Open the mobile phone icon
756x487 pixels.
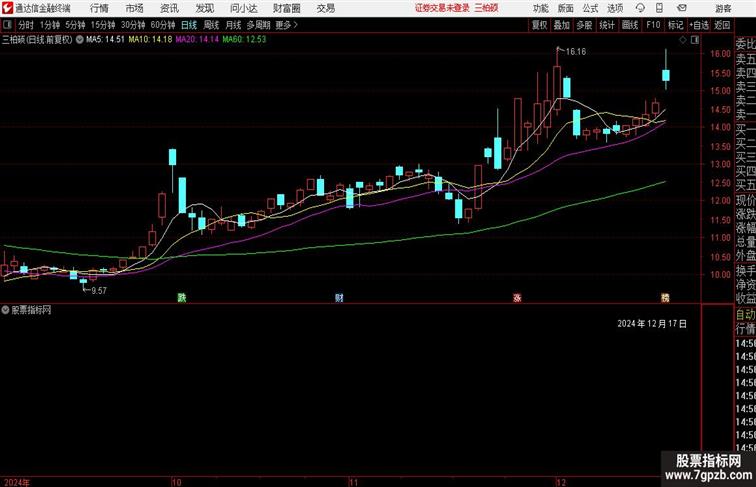click(x=660, y=8)
